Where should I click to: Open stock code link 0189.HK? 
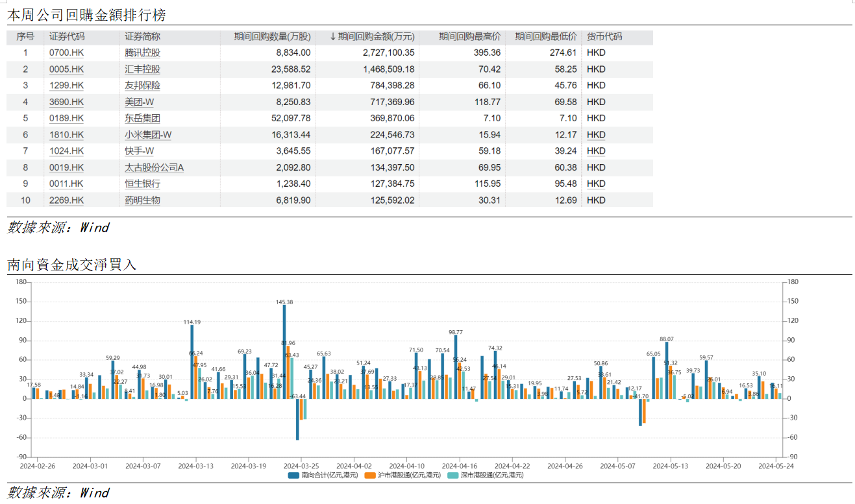[x=66, y=118]
